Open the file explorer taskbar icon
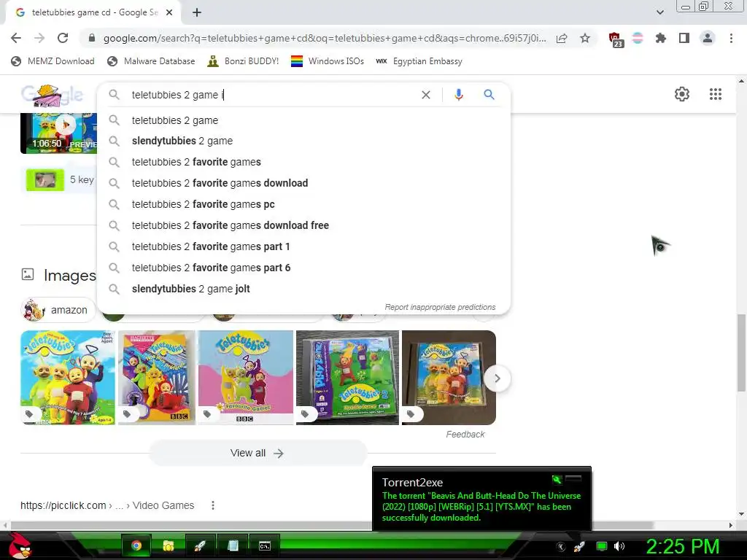Viewport: 747px width, 560px height. coord(169,545)
